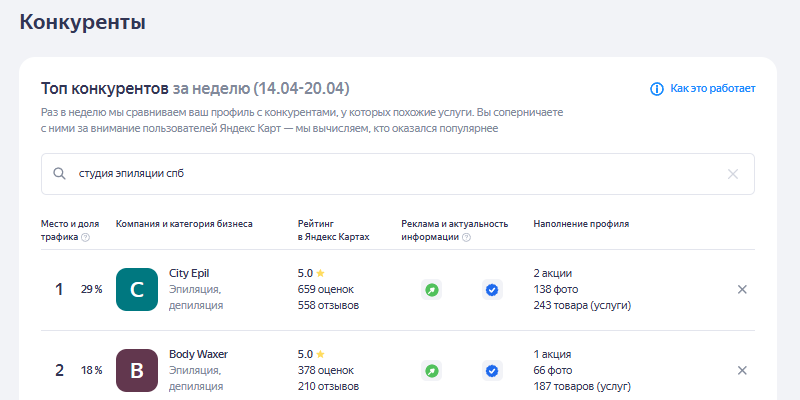This screenshot has height=400, width=800.
Task: Open the City Epil teal 'C' logo
Action: 137,290
